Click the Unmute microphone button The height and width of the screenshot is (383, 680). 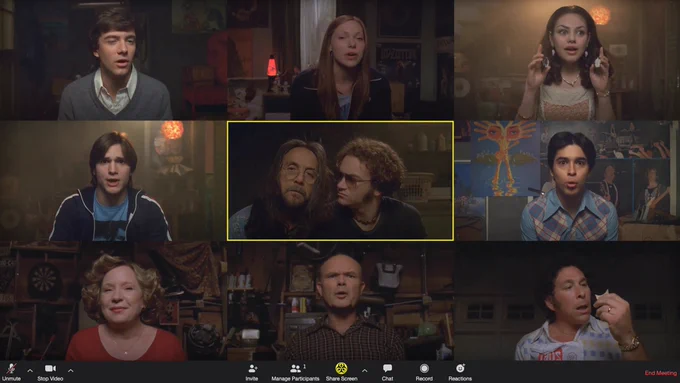click(x=11, y=372)
